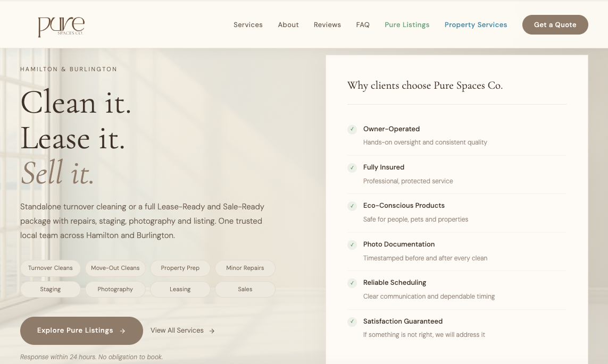Click the checkmark icon beside Reliable Scheduling

click(352, 283)
